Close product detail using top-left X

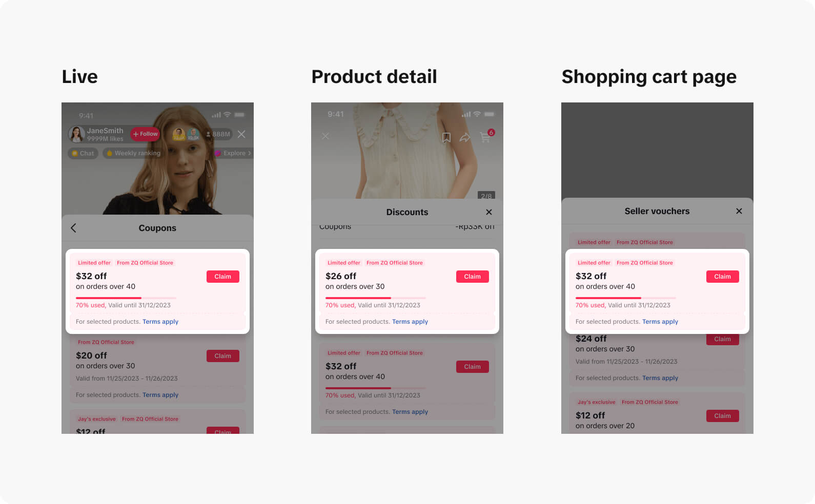pos(325,136)
